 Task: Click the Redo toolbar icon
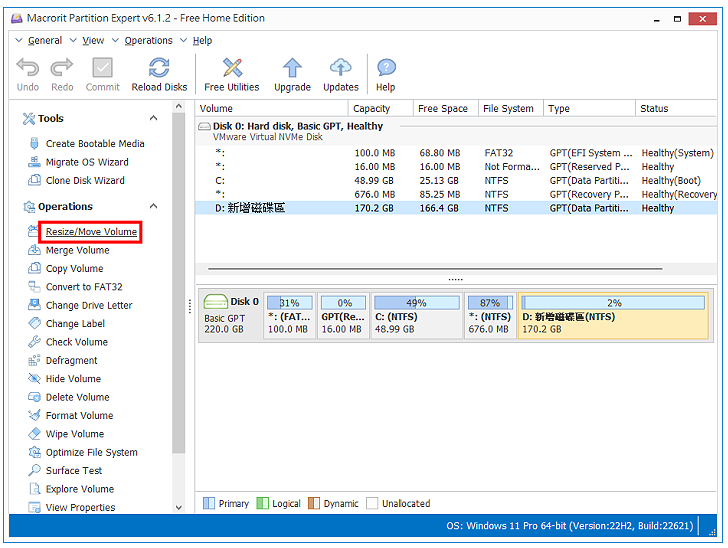click(62, 67)
